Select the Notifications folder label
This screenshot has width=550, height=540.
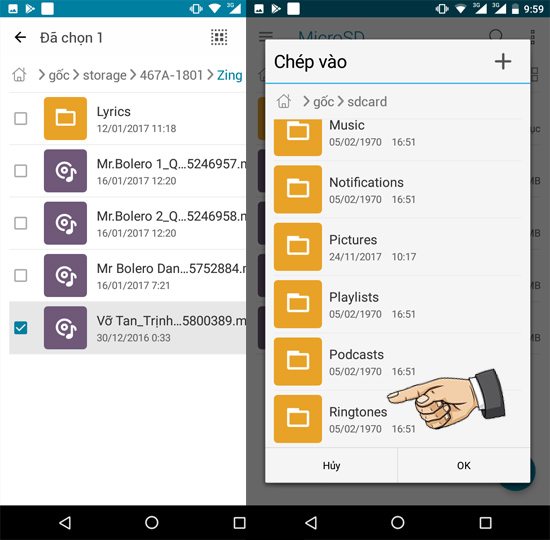pos(366,182)
